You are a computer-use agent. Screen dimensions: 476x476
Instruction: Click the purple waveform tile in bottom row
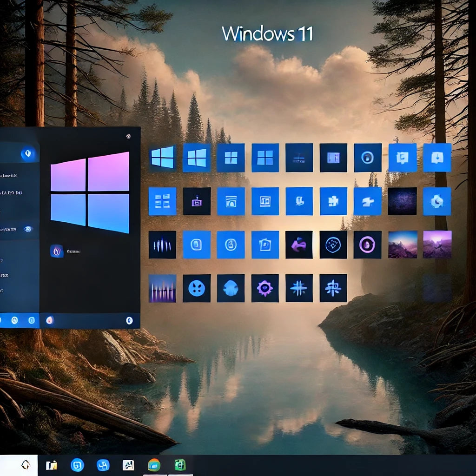click(162, 288)
